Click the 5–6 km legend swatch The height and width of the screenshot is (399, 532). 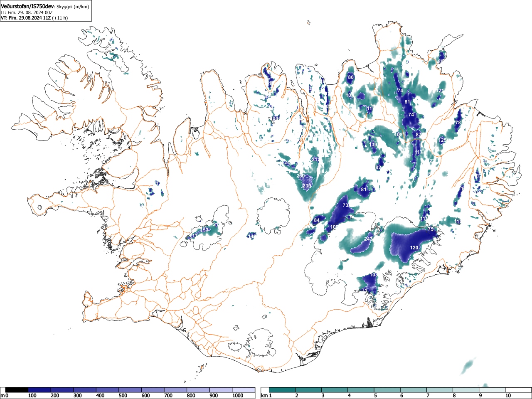[387, 390]
